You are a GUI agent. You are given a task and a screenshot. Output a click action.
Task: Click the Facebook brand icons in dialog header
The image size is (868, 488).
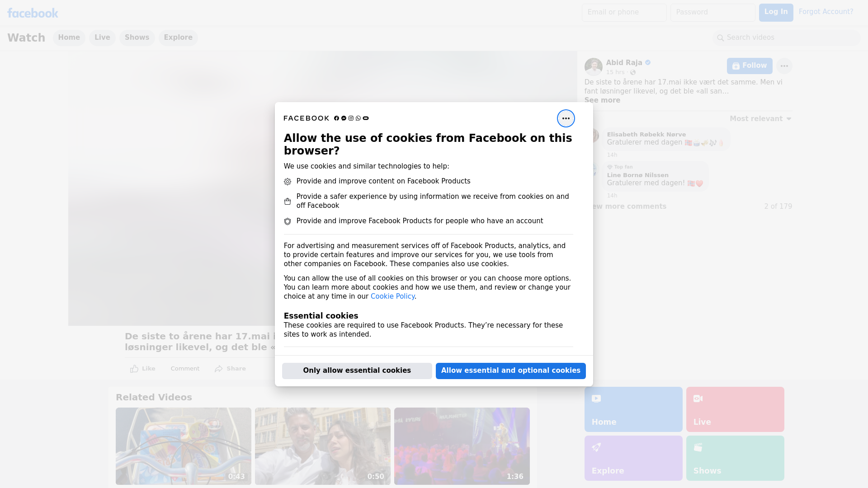tap(351, 118)
